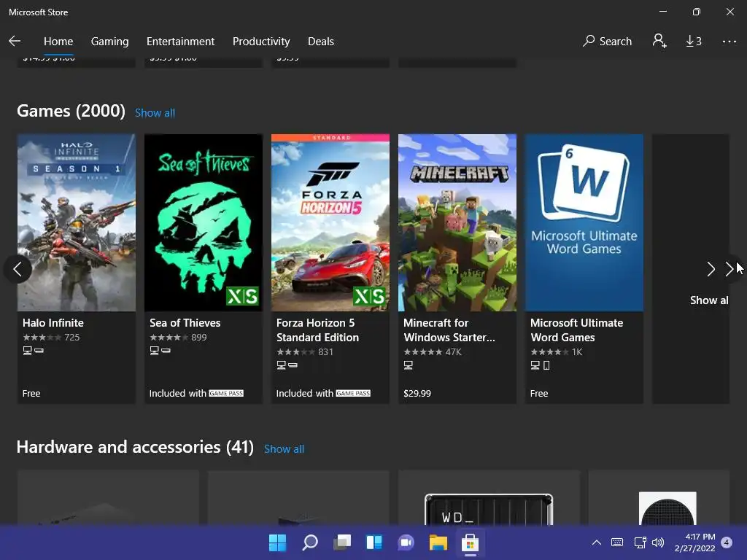The image size is (747, 560).
Task: Click the Game Pass badge under Sea of Thieves
Action: [226, 393]
